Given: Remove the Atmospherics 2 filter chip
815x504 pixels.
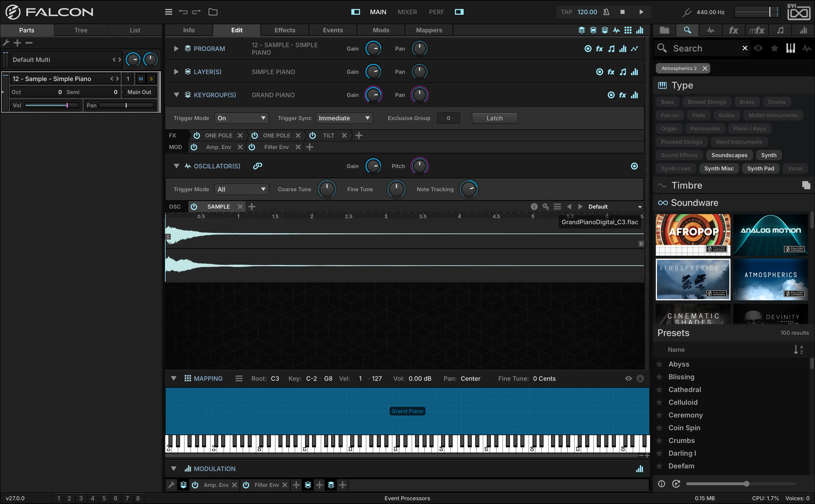Looking at the screenshot, I should coord(705,68).
